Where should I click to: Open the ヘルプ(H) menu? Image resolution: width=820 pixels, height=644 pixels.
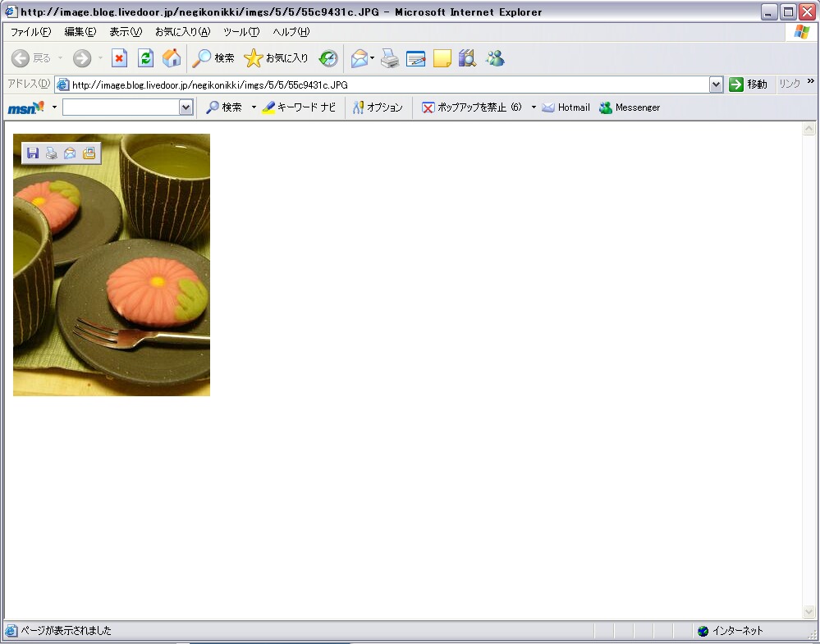click(x=291, y=32)
